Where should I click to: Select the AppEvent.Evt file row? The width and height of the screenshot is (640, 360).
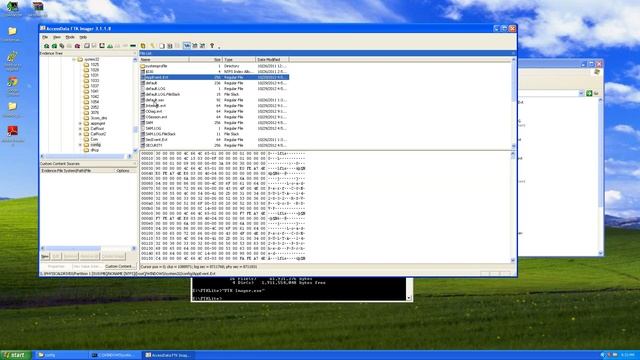click(214, 77)
